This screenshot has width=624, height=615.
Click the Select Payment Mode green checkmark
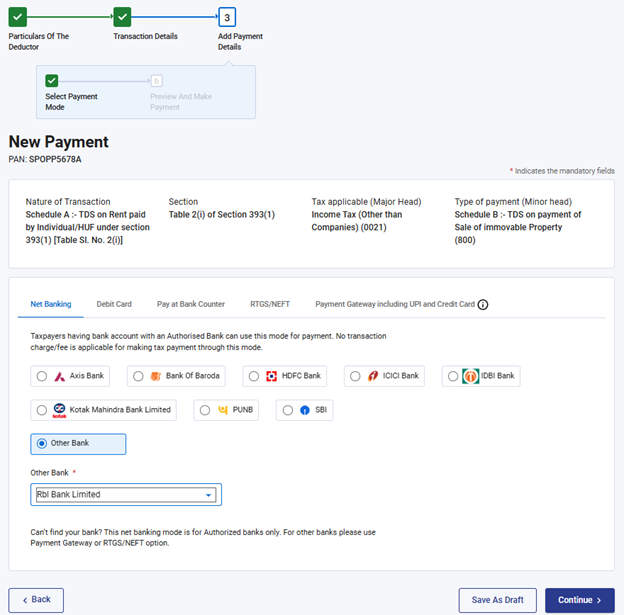[52, 81]
